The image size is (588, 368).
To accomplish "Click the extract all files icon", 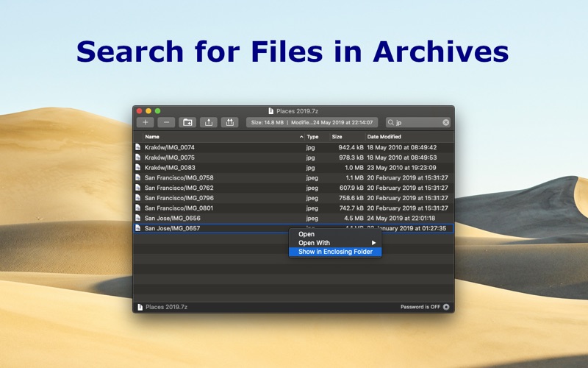I will point(229,122).
